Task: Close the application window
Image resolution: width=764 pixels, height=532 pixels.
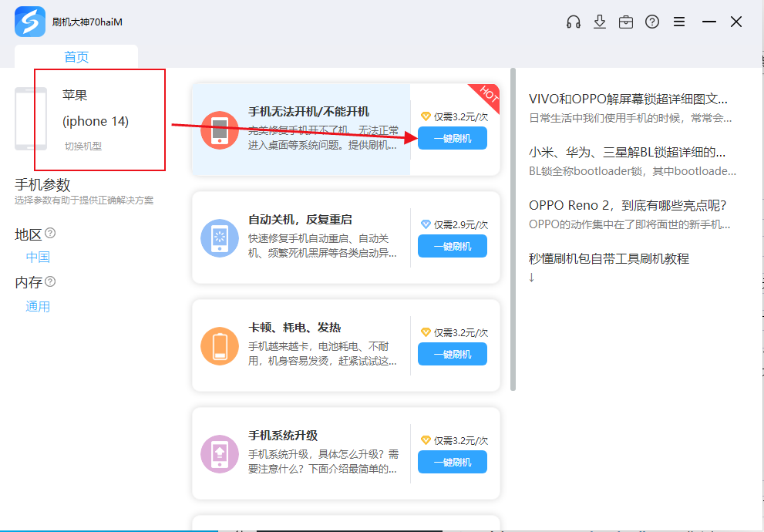Action: (x=736, y=22)
